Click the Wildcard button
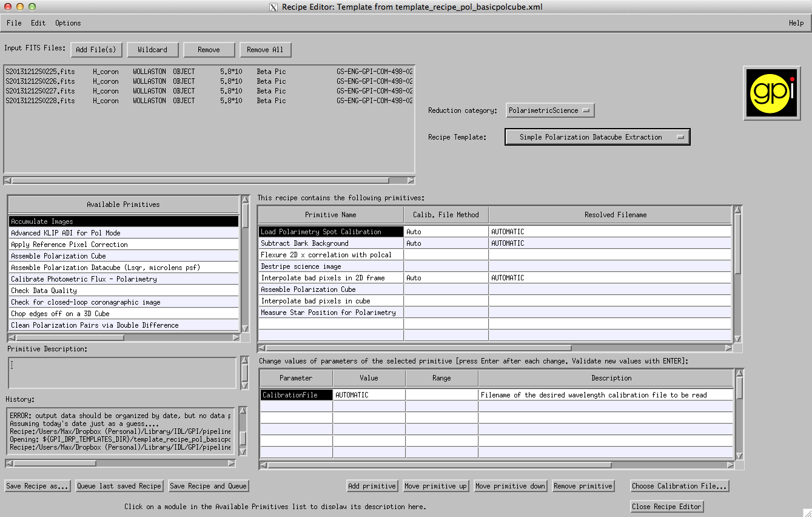The image size is (812, 517). click(152, 50)
